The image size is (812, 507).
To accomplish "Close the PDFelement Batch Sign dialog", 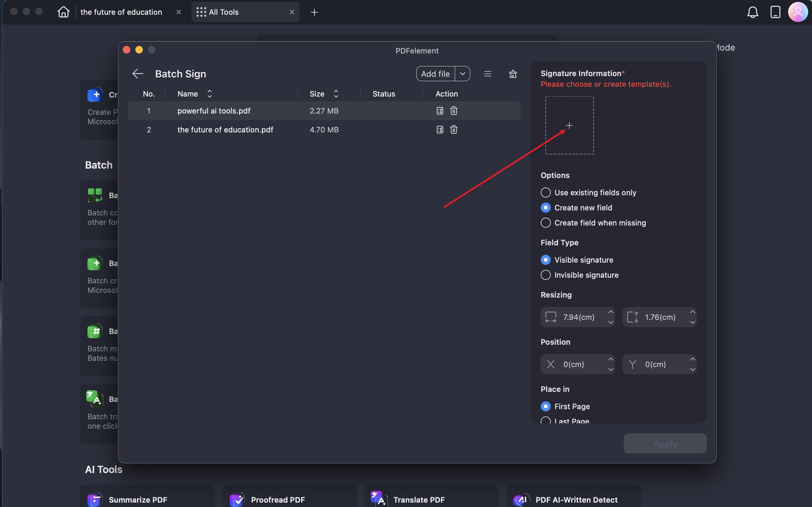I will coord(127,50).
